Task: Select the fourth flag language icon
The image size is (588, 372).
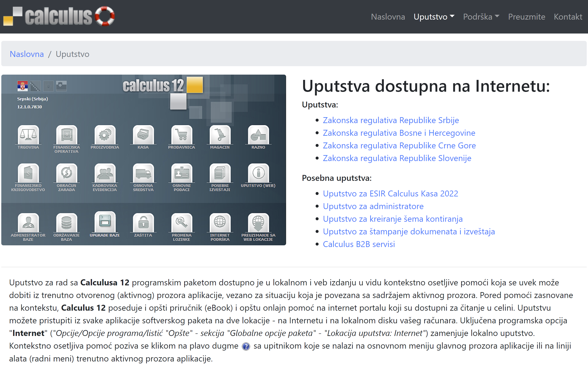Action: [61, 86]
